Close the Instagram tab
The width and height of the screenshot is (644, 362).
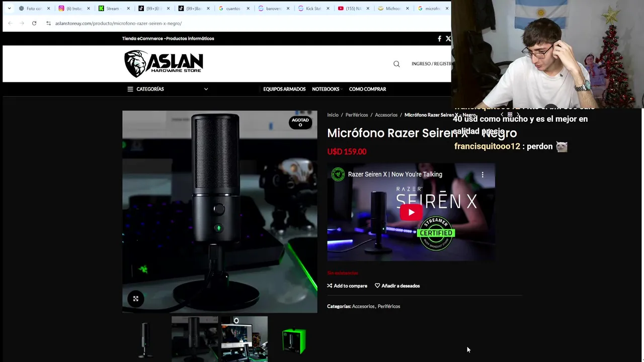88,9
